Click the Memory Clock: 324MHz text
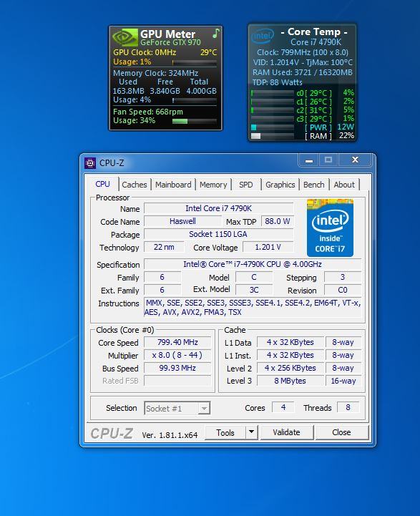Viewport: 420px width, 516px height. [155, 73]
